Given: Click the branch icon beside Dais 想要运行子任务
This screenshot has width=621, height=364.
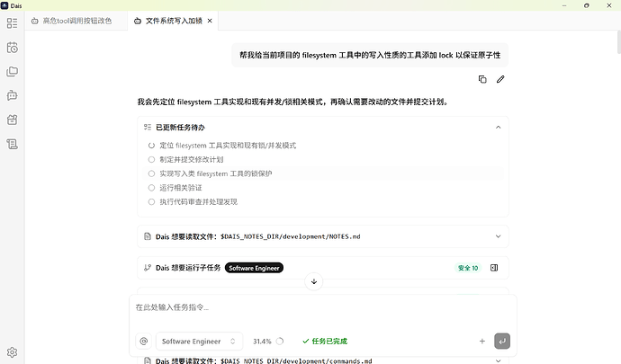Looking at the screenshot, I should tap(148, 268).
